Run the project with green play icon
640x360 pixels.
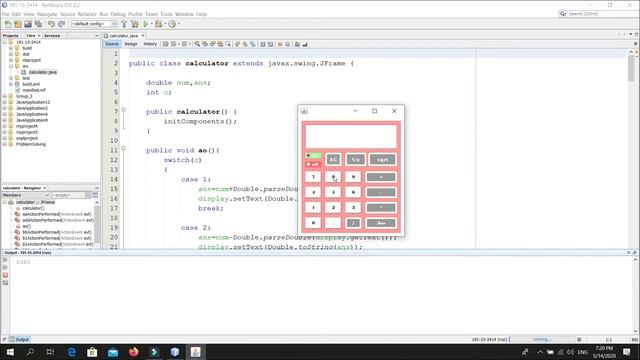tap(146, 24)
